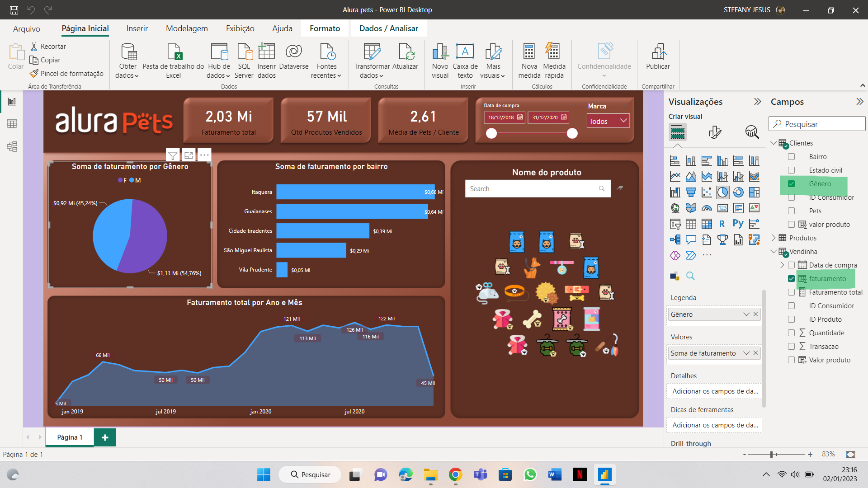Collapse the Visualizações pane
This screenshot has height=488, width=868.
757,102
